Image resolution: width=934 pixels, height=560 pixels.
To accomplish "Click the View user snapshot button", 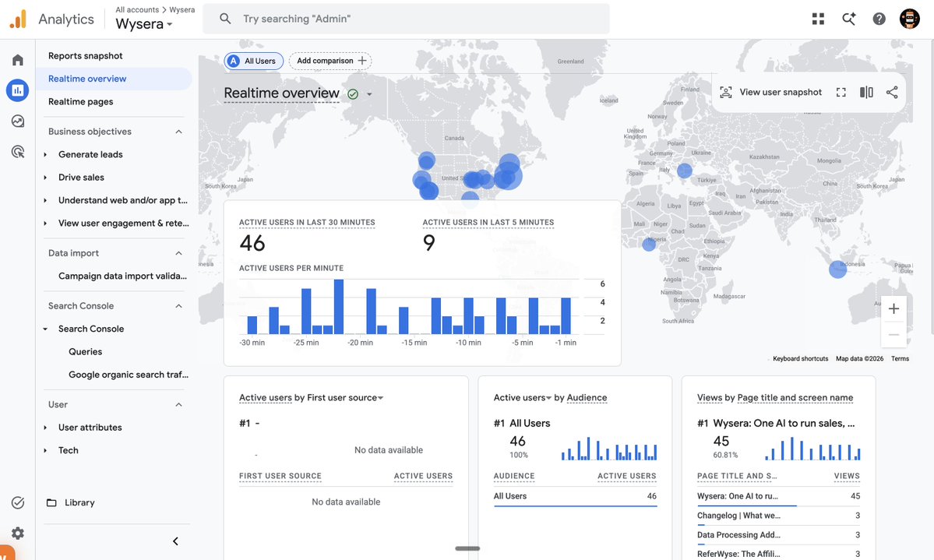I will pos(770,92).
